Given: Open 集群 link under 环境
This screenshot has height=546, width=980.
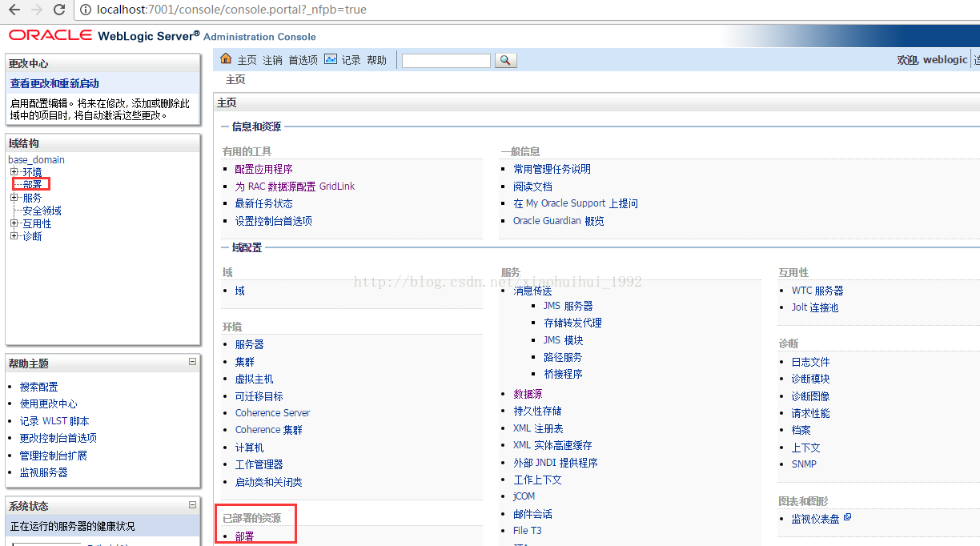Looking at the screenshot, I should 244,362.
